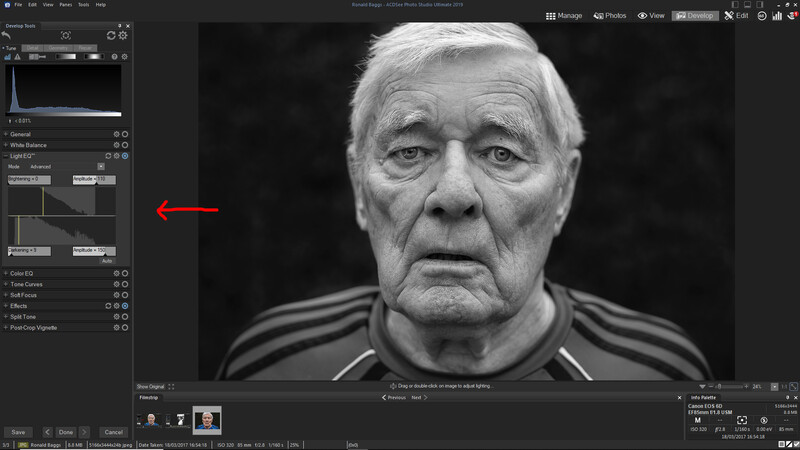Screen dimensions: 800x450
Task: Open the statistics bar chart icon
Action: (x=777, y=16)
